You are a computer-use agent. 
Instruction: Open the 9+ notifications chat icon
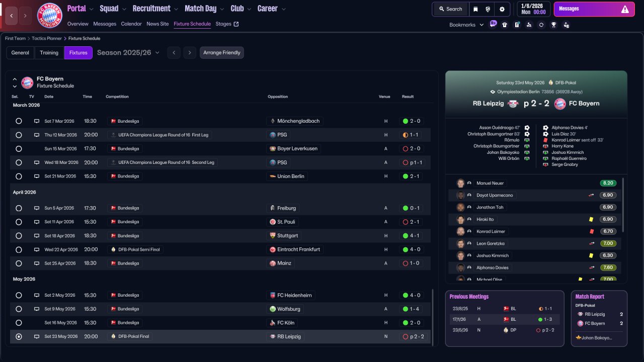tap(493, 24)
